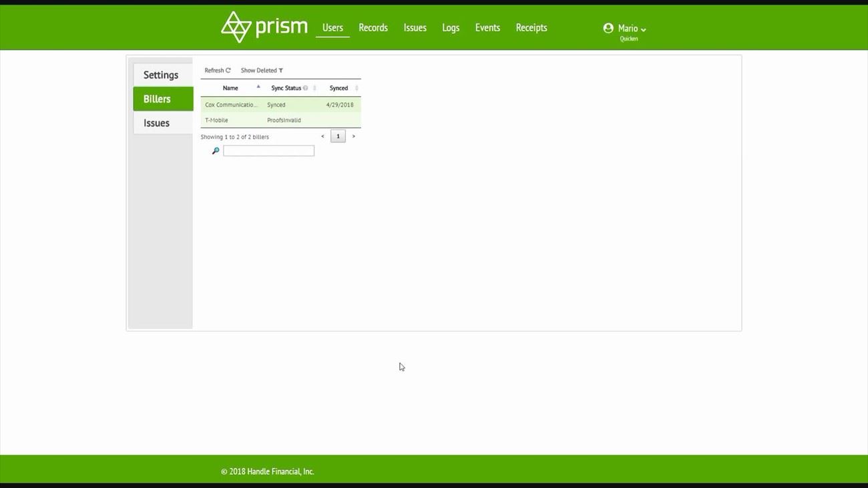Toggle the Show Deleted filter
The height and width of the screenshot is (488, 868).
tap(262, 70)
